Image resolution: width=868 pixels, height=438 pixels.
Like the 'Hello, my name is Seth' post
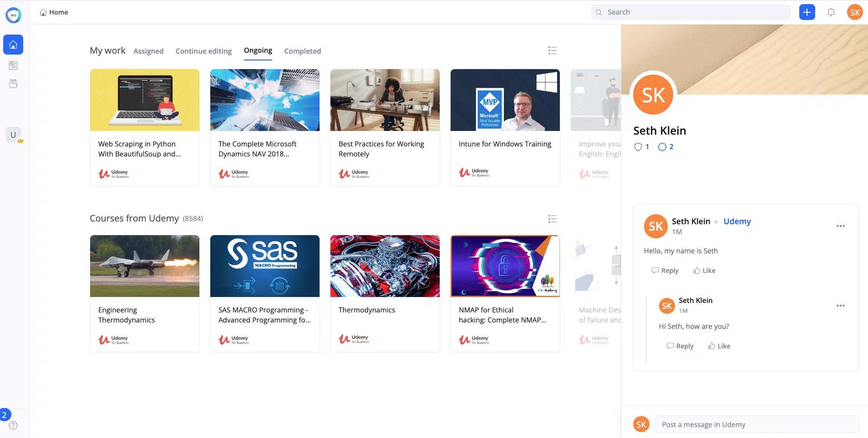tap(704, 271)
